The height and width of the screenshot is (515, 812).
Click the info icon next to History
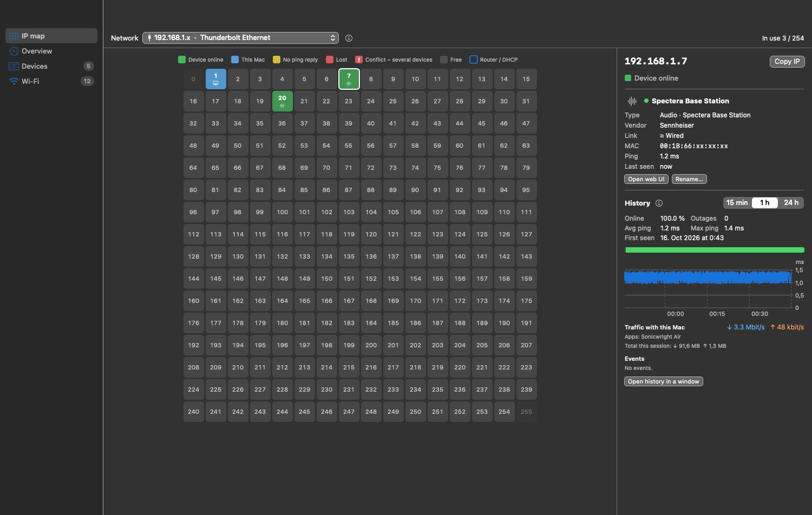pyautogui.click(x=659, y=203)
